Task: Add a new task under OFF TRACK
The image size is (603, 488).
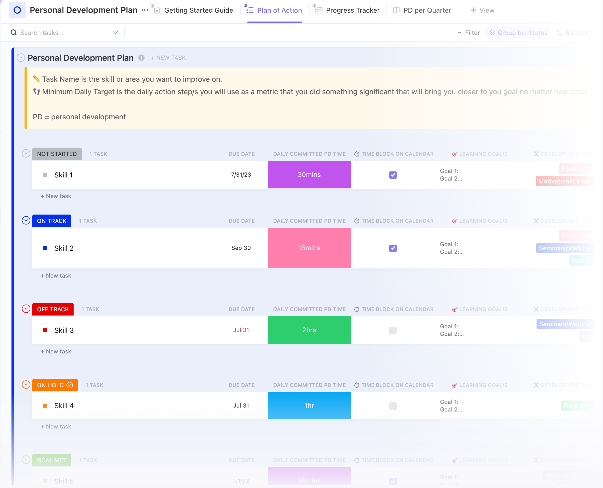Action: (56, 351)
